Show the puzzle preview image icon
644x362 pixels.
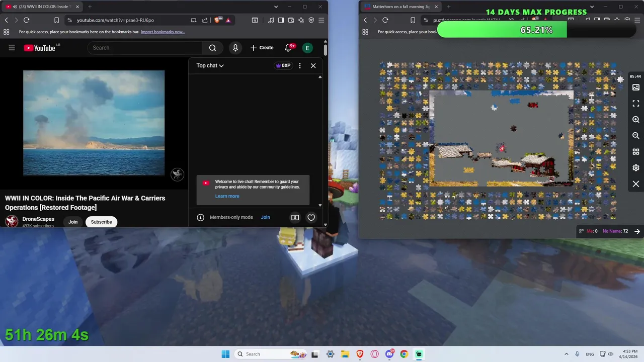635,87
